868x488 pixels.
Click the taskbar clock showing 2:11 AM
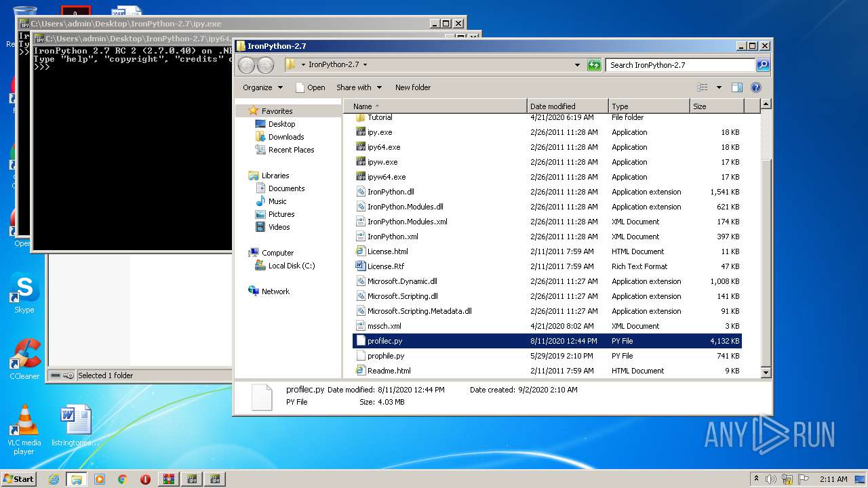pos(833,479)
